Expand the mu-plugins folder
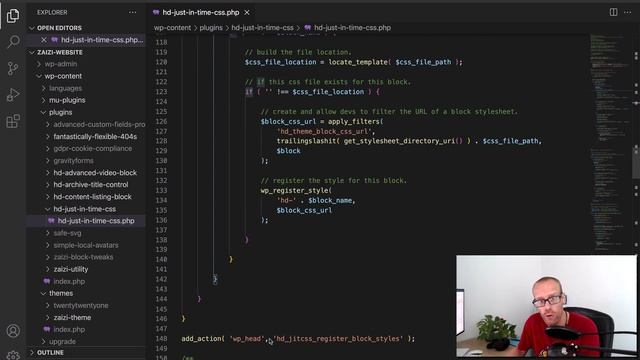The width and height of the screenshot is (640, 360). 67,100
